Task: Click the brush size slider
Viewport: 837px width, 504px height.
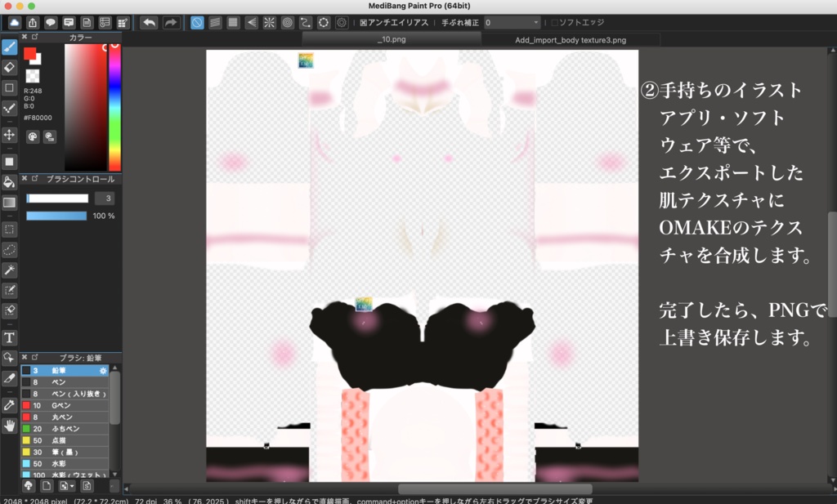Action: (x=57, y=198)
